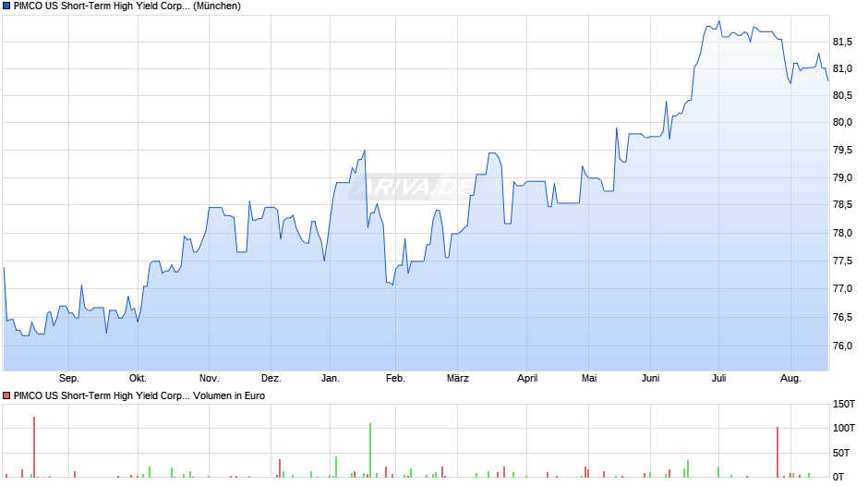Click the 'April' month label

tap(527, 379)
